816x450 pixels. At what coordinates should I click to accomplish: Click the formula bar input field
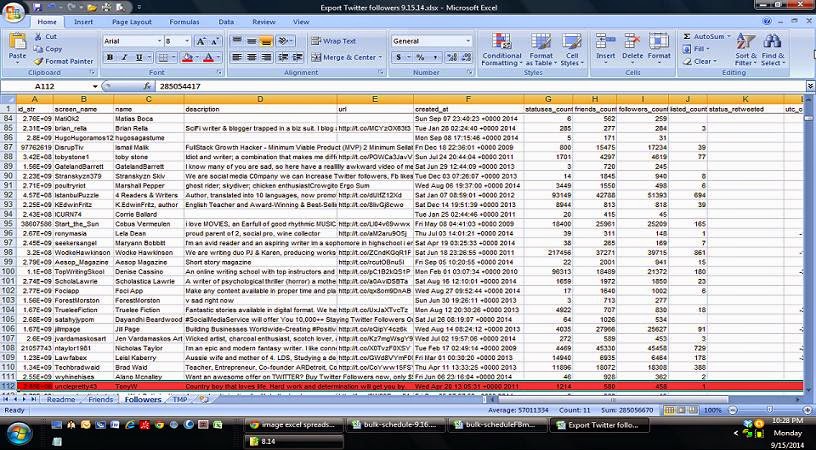(x=479, y=86)
